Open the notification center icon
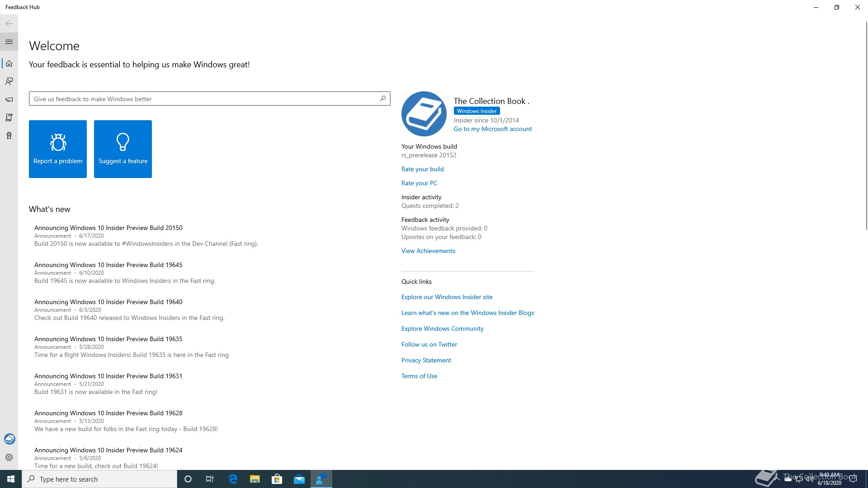Screen dimensions: 868x488 (853, 479)
